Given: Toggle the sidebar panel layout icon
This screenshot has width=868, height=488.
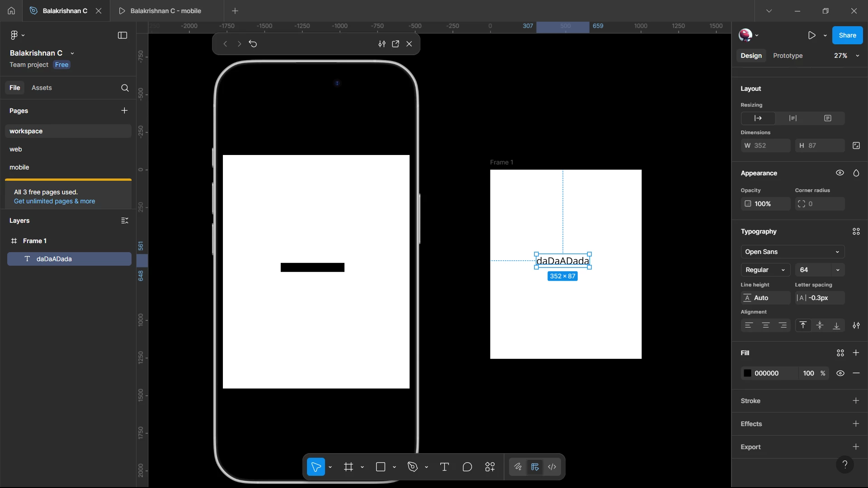Looking at the screenshot, I should (x=123, y=35).
